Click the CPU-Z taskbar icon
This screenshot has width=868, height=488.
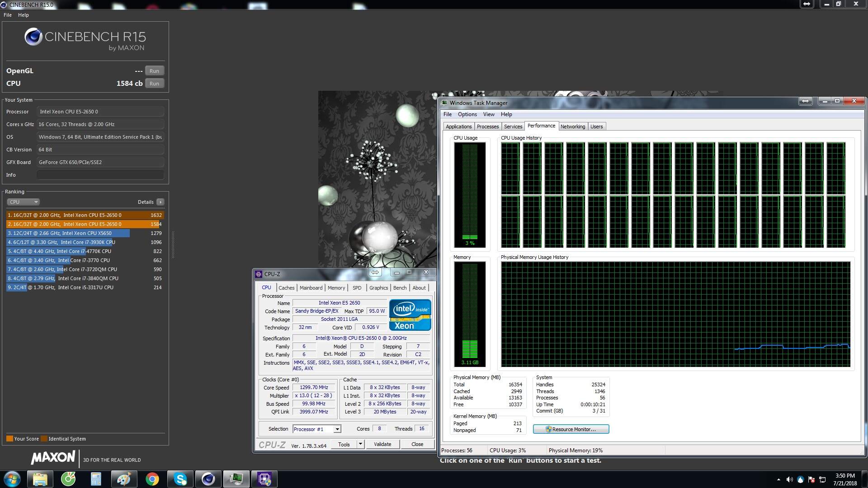[264, 479]
